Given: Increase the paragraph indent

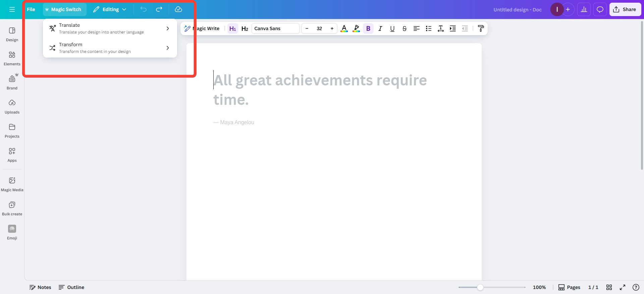Looking at the screenshot, I should tap(453, 28).
